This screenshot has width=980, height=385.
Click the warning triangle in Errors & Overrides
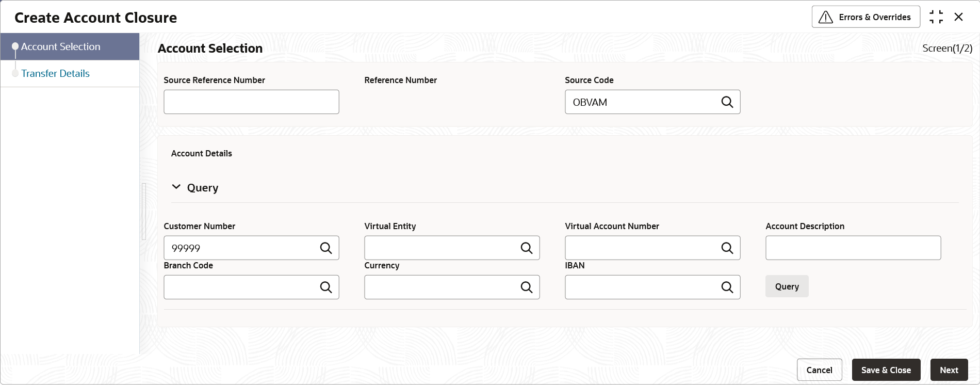826,17
